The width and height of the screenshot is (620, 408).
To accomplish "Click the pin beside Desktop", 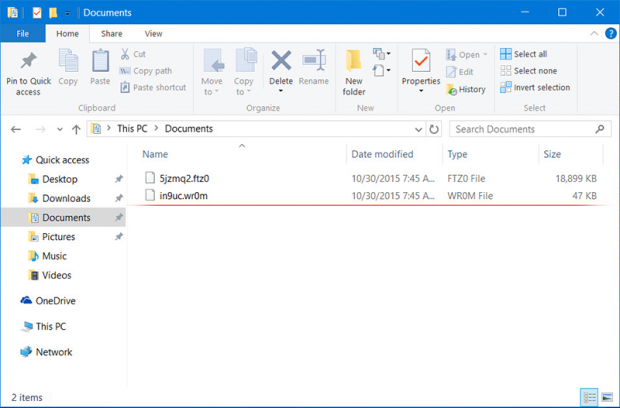I will [x=119, y=179].
